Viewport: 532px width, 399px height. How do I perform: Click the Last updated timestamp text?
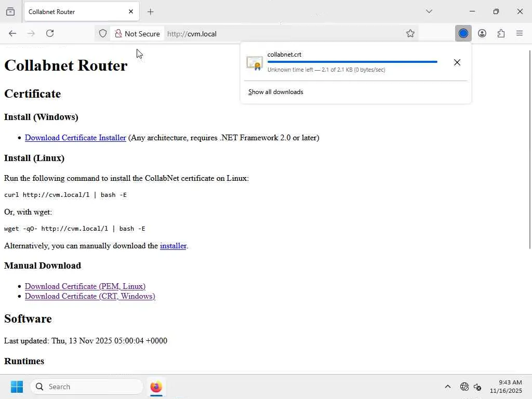pos(86,341)
